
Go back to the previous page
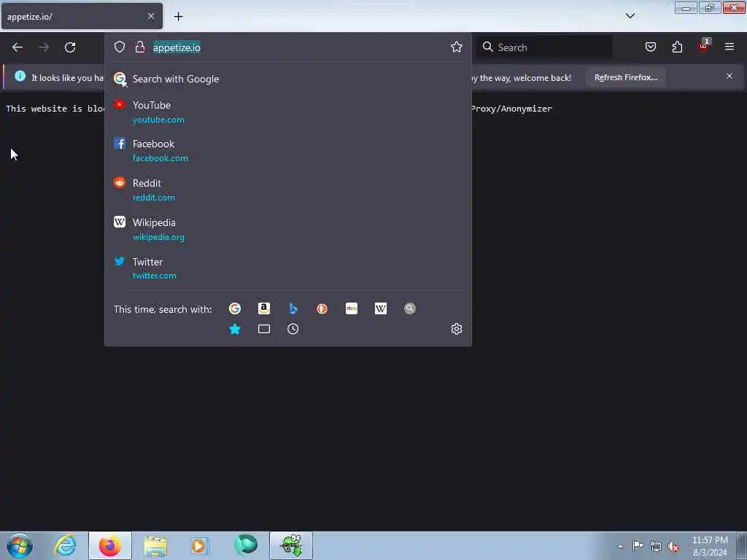click(x=18, y=47)
